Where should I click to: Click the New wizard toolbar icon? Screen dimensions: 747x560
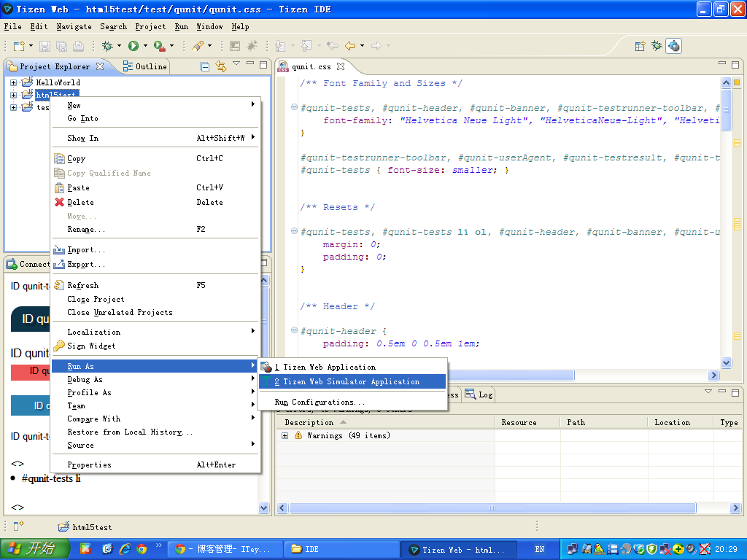[x=19, y=46]
